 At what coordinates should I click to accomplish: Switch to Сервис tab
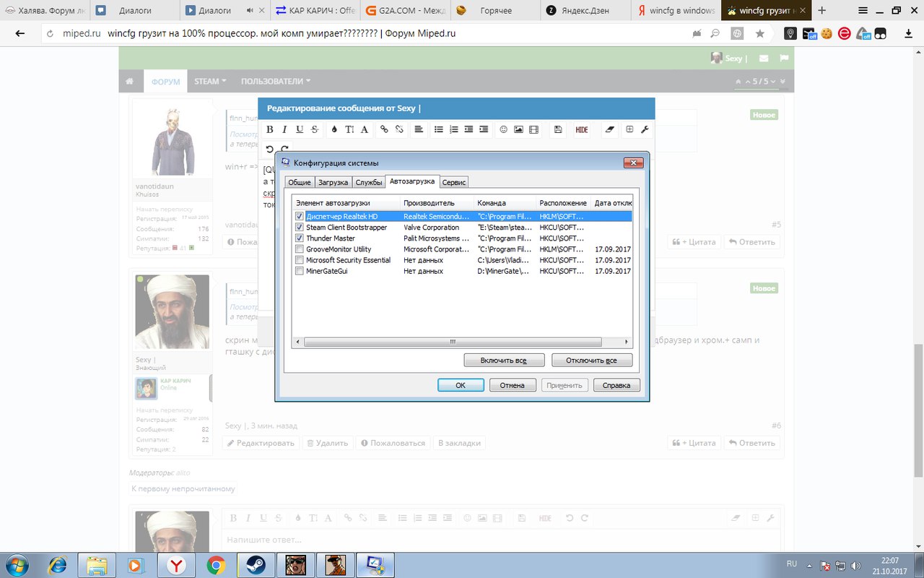pos(454,183)
